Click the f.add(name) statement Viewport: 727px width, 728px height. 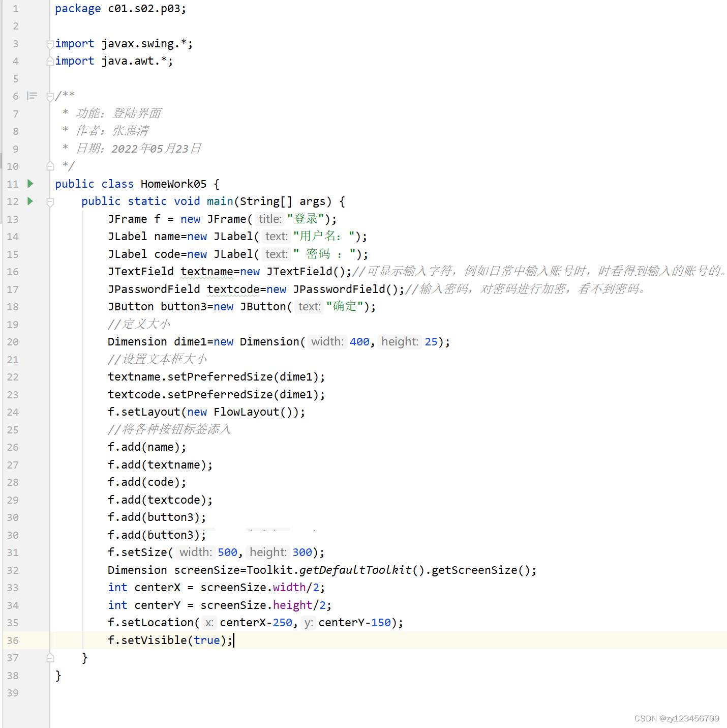[147, 447]
